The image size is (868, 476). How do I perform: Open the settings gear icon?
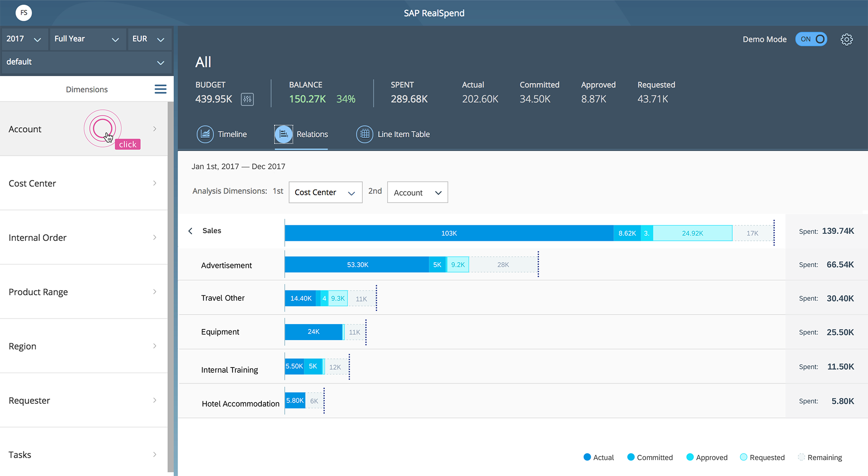(846, 39)
